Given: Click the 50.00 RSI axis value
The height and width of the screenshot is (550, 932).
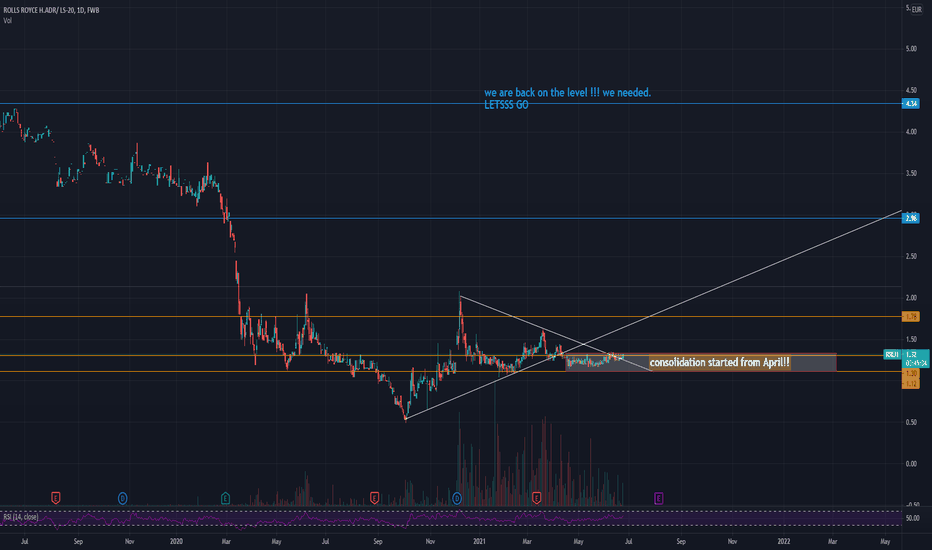Looking at the screenshot, I should click(x=912, y=518).
